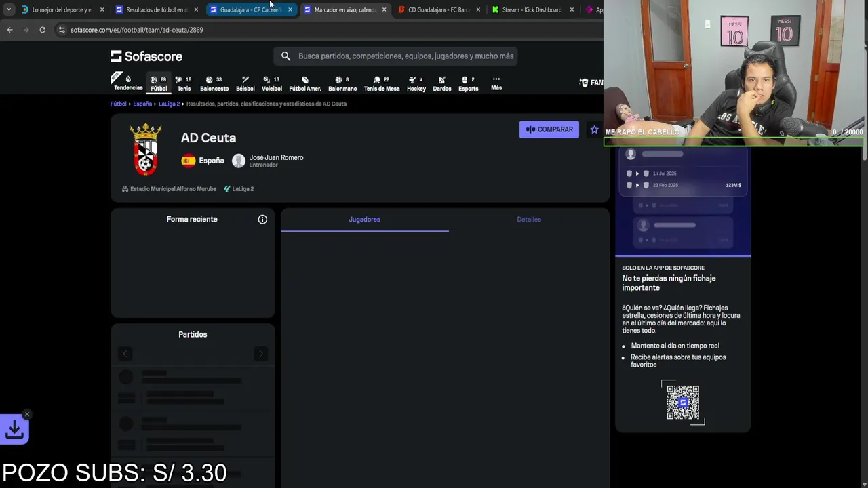Switch to Resultados de fútbol tab
868x488 pixels.
click(156, 9)
